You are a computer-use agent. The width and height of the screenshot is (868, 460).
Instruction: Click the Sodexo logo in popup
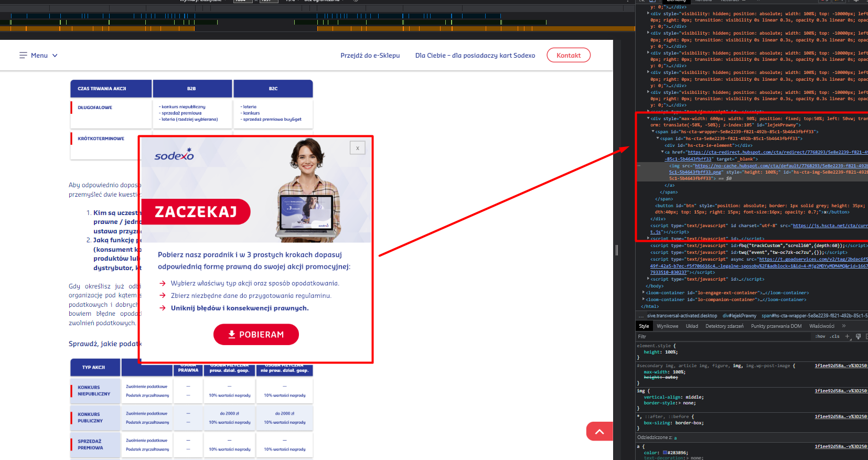(174, 154)
